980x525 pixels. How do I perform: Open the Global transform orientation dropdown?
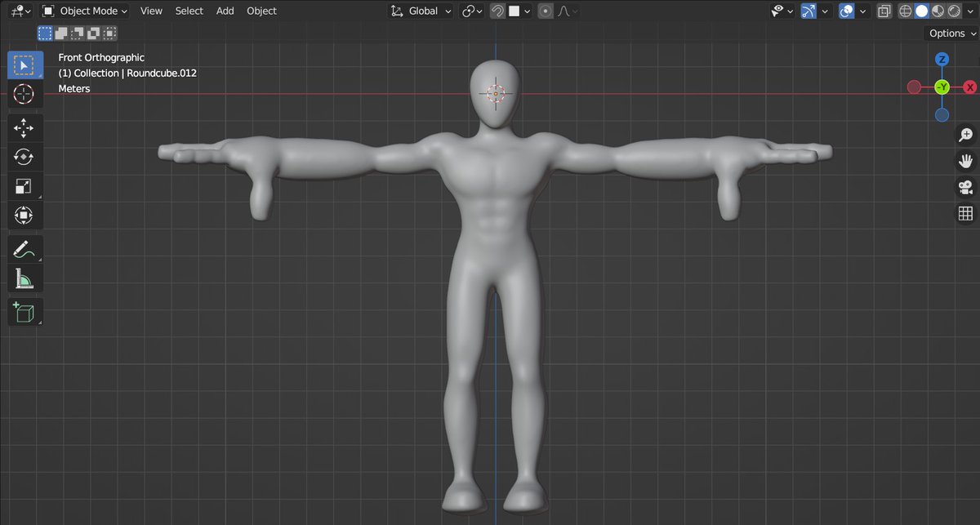[421, 11]
